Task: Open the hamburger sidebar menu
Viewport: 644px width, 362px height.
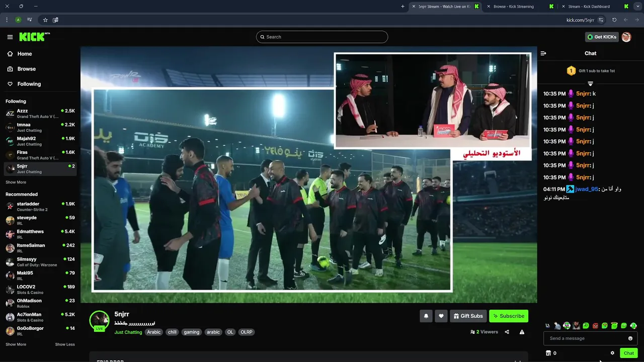Action: 10,37
